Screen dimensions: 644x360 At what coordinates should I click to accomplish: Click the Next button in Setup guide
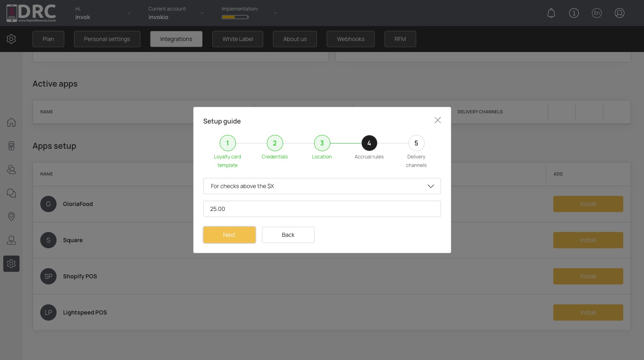click(229, 235)
